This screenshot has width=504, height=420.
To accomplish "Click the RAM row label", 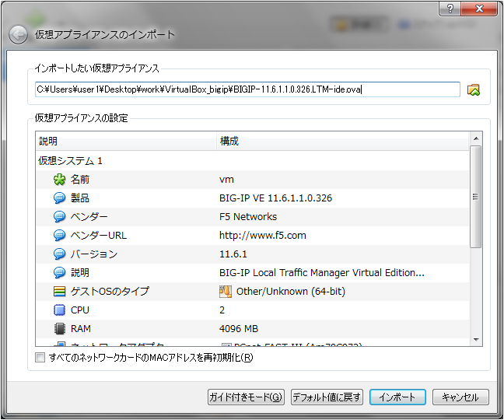I will (x=81, y=329).
